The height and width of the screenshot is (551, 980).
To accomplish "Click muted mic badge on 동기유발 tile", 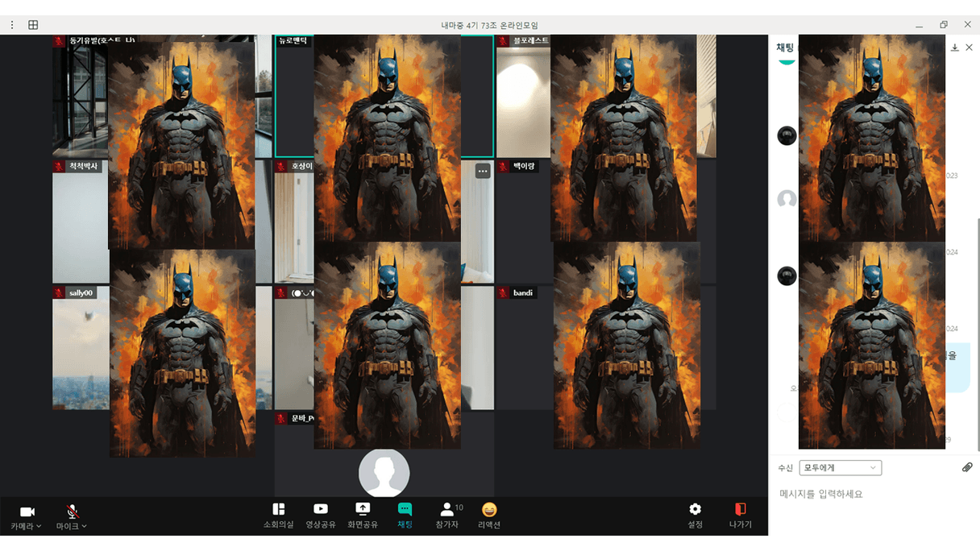I will 59,41.
